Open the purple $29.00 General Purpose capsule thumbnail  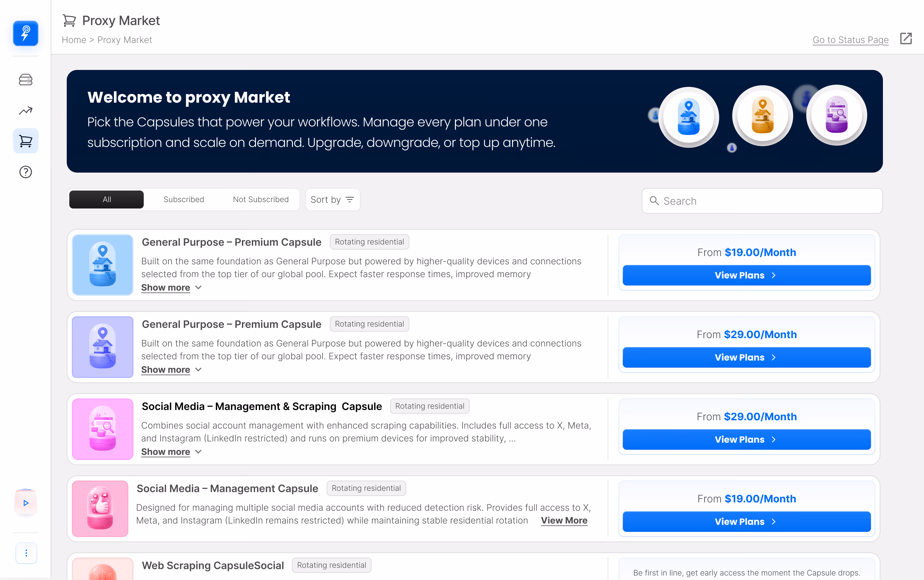pos(102,347)
